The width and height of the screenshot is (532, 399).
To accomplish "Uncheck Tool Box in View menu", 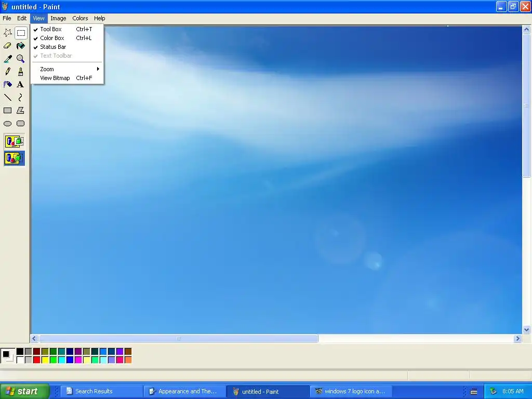I will [x=67, y=29].
